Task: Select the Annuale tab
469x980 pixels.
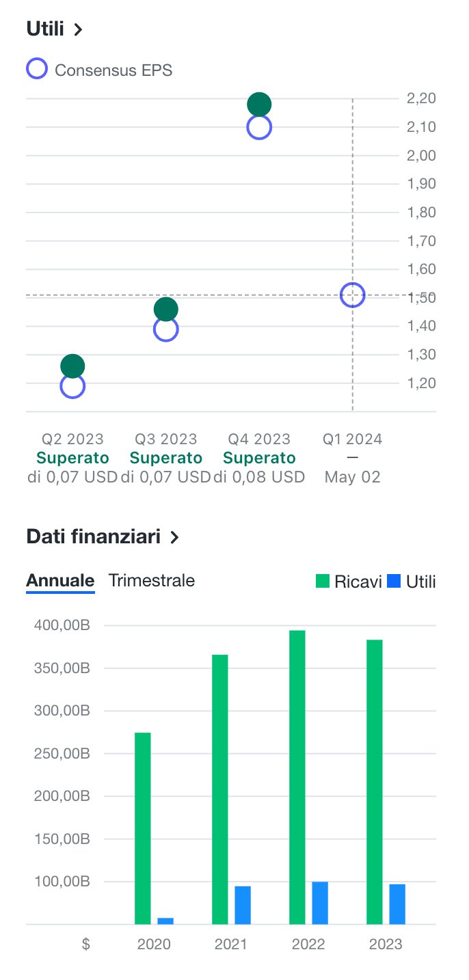Action: [60, 581]
